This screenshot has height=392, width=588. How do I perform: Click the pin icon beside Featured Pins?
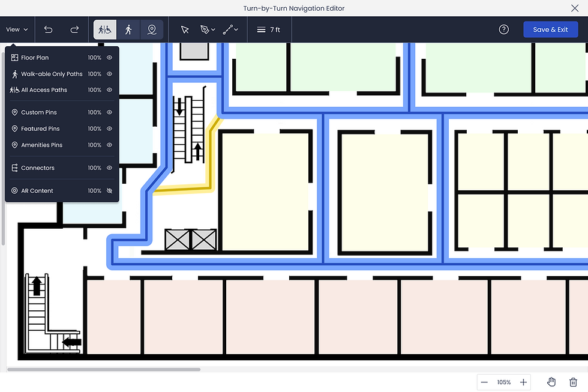coord(14,128)
